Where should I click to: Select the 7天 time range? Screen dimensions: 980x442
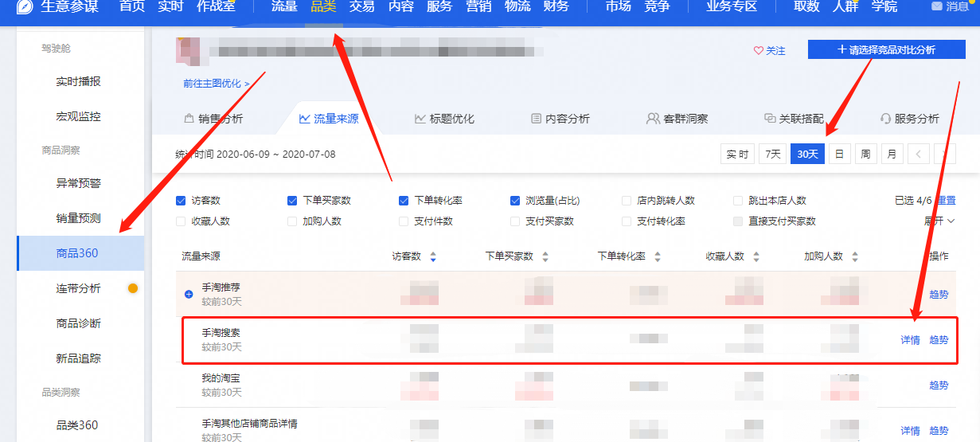click(772, 155)
